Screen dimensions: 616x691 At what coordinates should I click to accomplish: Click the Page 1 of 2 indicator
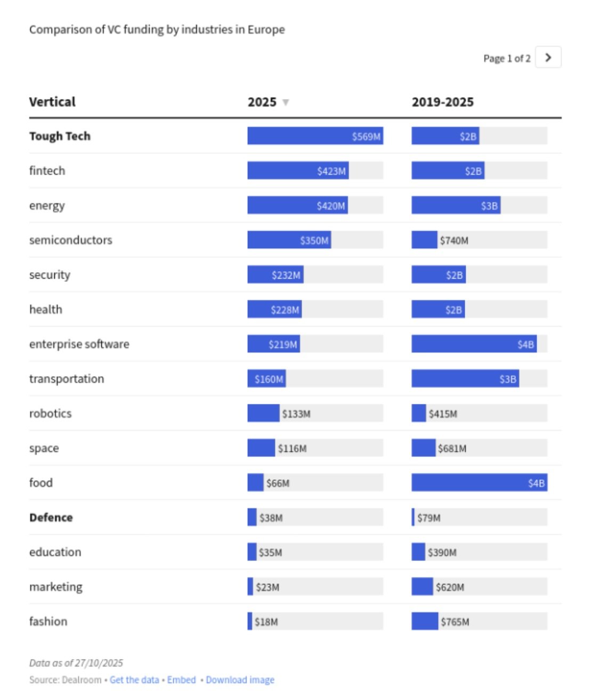506,59
